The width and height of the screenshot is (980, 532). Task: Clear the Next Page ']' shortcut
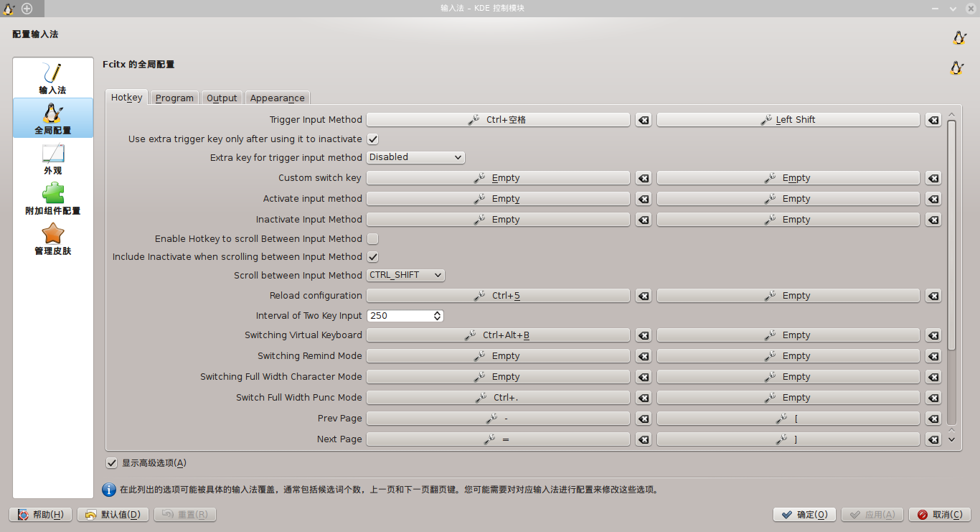[933, 439]
